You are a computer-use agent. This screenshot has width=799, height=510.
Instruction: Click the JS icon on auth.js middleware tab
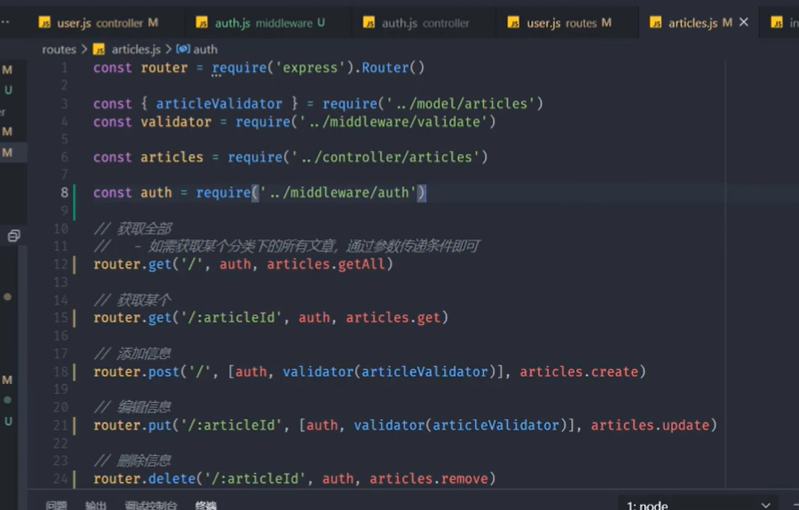(202, 23)
